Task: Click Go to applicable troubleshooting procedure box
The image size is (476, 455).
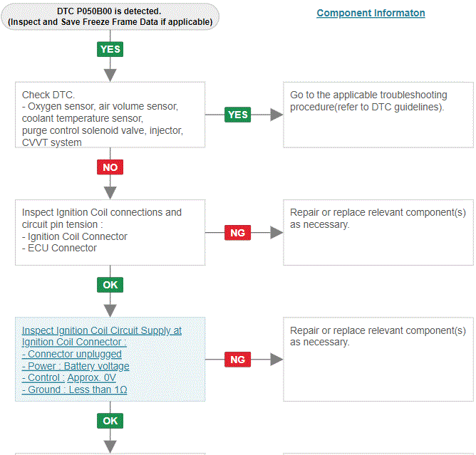Action: [x=378, y=115]
